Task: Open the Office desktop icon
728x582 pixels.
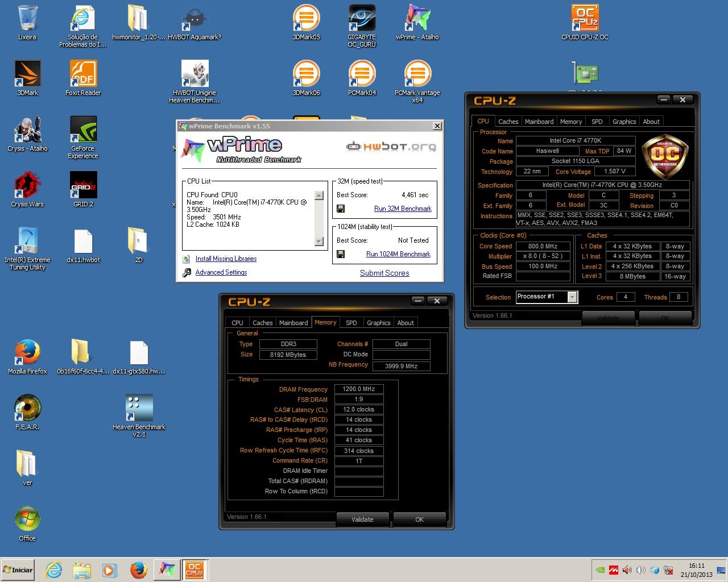Action: 27,524
